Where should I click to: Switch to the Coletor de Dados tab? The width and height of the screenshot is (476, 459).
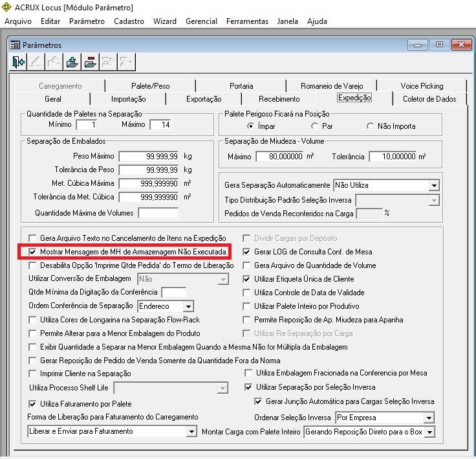click(x=429, y=99)
